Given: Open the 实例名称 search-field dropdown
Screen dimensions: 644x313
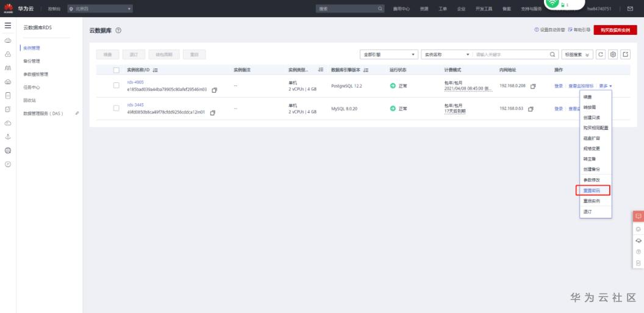Looking at the screenshot, I should (447, 55).
